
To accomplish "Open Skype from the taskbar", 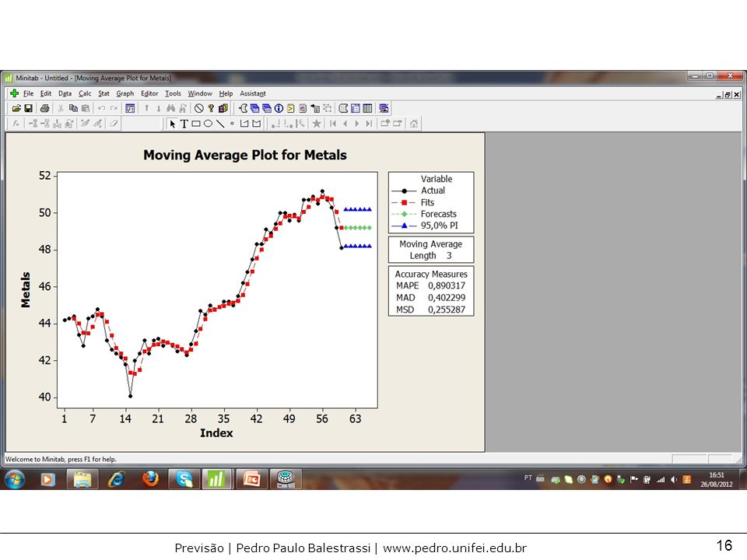I will pos(184,479).
